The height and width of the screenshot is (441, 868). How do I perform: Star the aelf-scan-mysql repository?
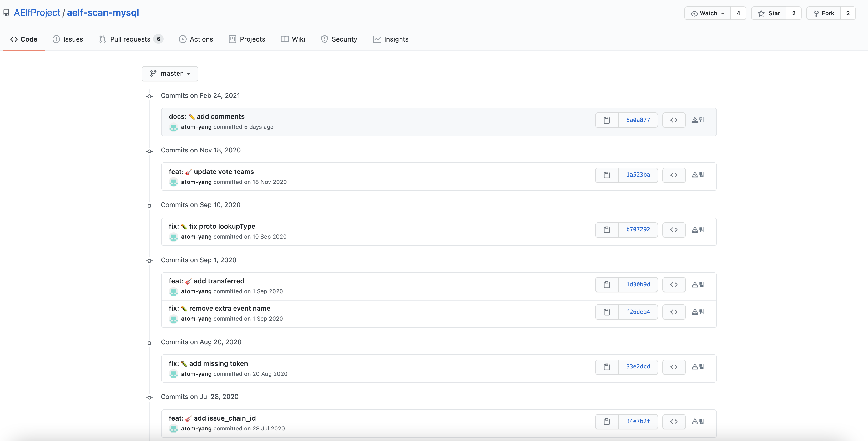tap(769, 13)
